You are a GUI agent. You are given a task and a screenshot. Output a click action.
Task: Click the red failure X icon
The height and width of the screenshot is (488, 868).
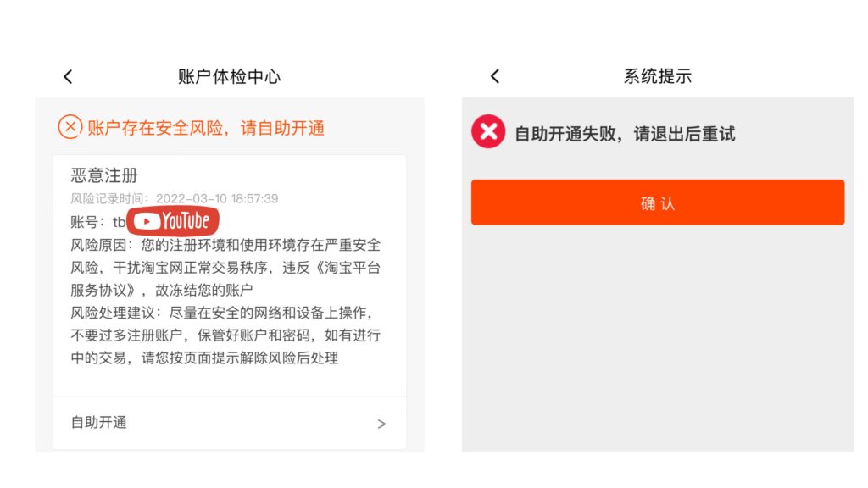coord(488,131)
